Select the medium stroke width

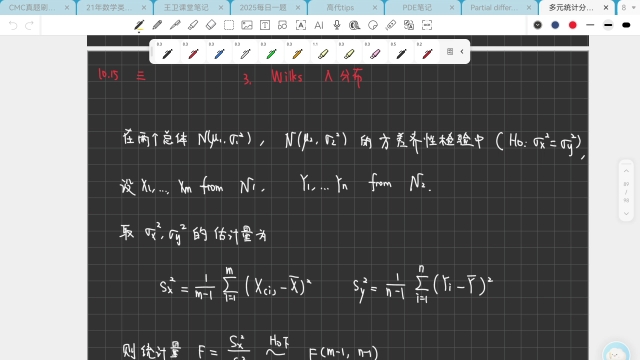pyautogui.click(x=608, y=25)
